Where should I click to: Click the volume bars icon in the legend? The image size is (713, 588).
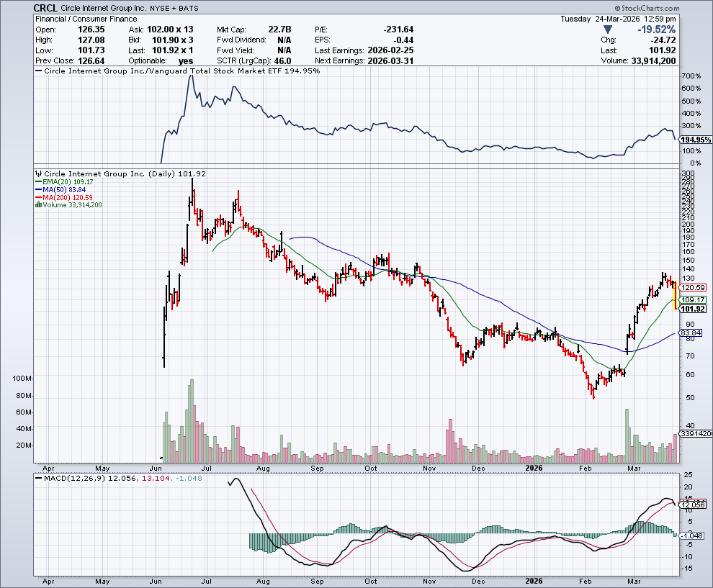[x=37, y=205]
